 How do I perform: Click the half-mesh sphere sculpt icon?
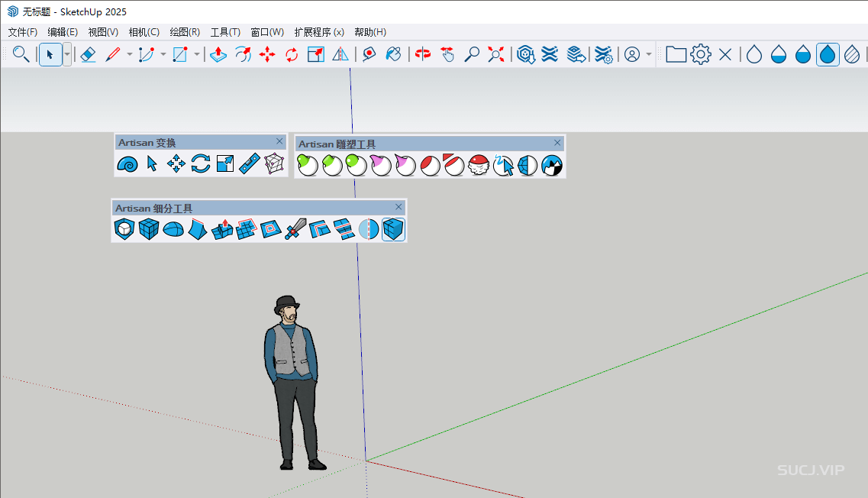(528, 165)
